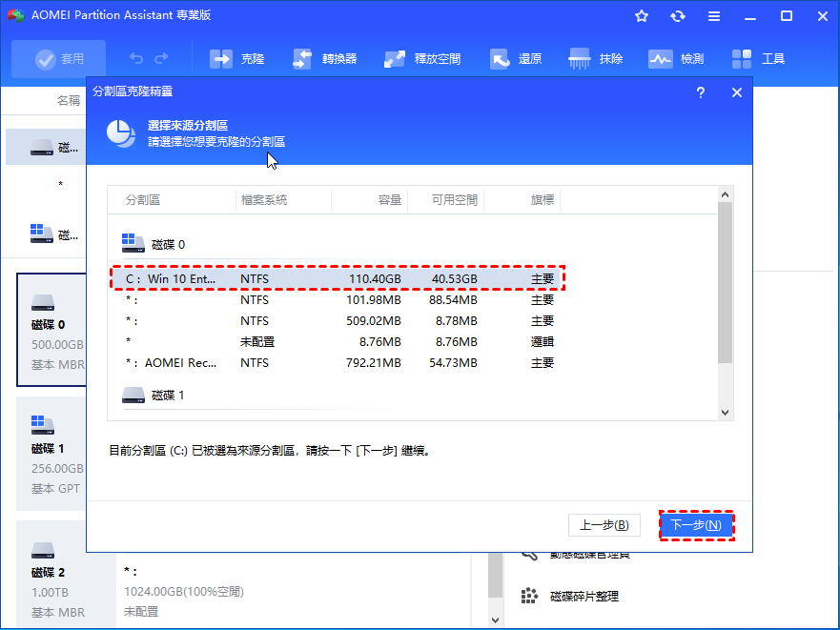This screenshot has width=840, height=630.
Task: Open the 克隆 clone tool
Action: [236, 59]
